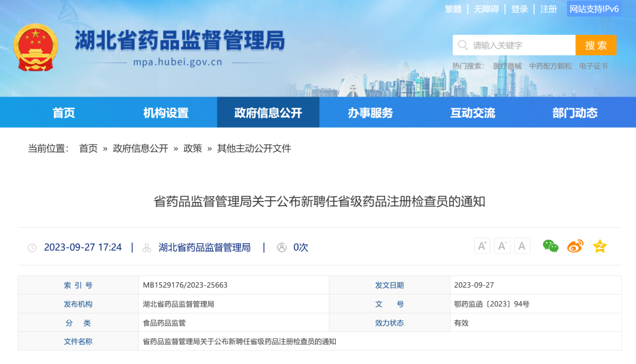Open the 机构设置 navigation tab
The image size is (636, 364).
point(165,112)
